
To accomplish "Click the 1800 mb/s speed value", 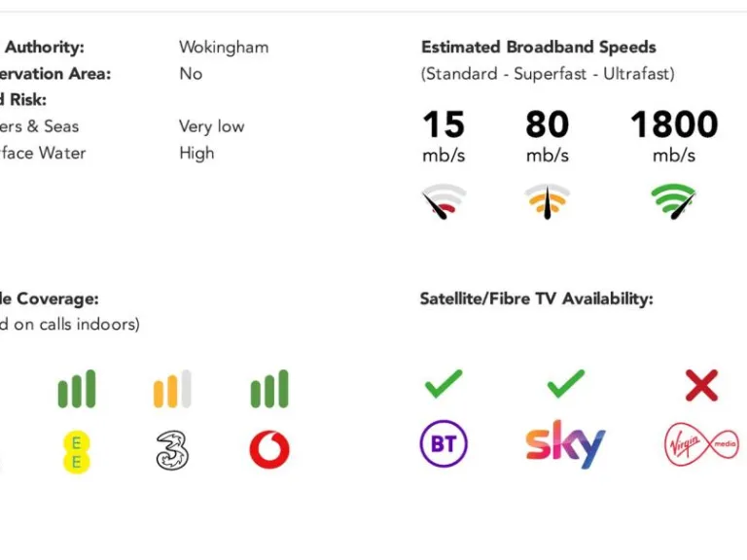I will (x=674, y=125).
